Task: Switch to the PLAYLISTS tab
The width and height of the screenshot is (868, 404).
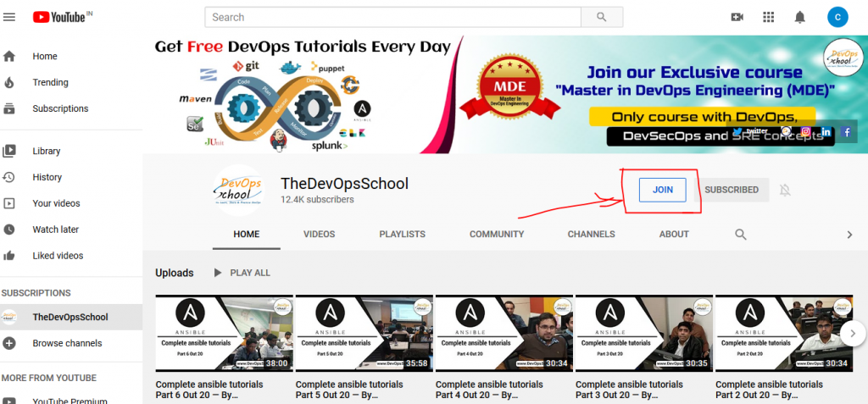Action: 403,234
